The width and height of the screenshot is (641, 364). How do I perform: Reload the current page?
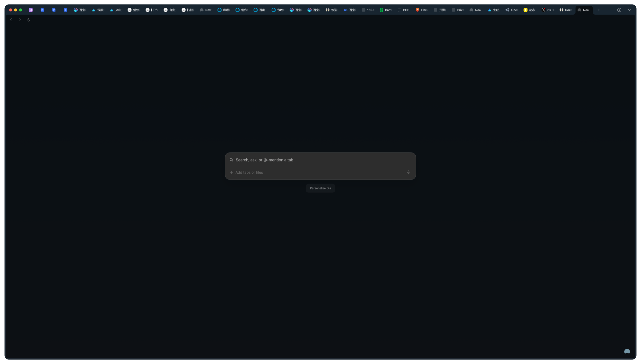point(28,20)
